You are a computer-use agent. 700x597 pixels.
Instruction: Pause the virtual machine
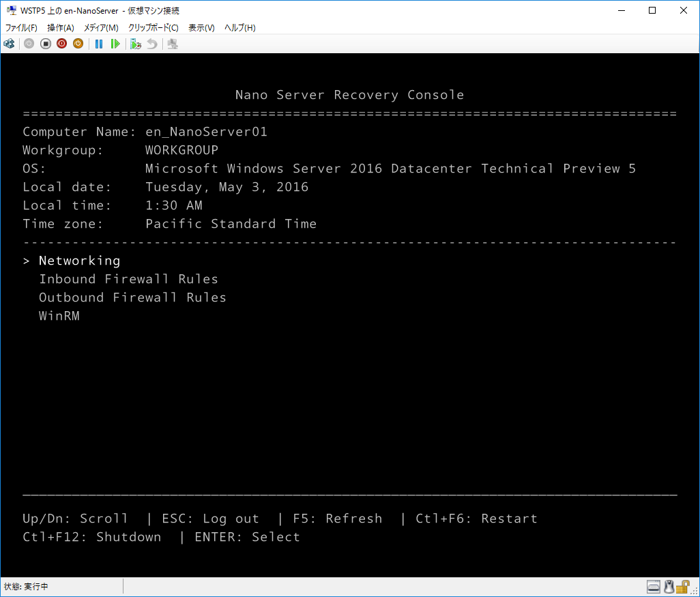[x=99, y=44]
